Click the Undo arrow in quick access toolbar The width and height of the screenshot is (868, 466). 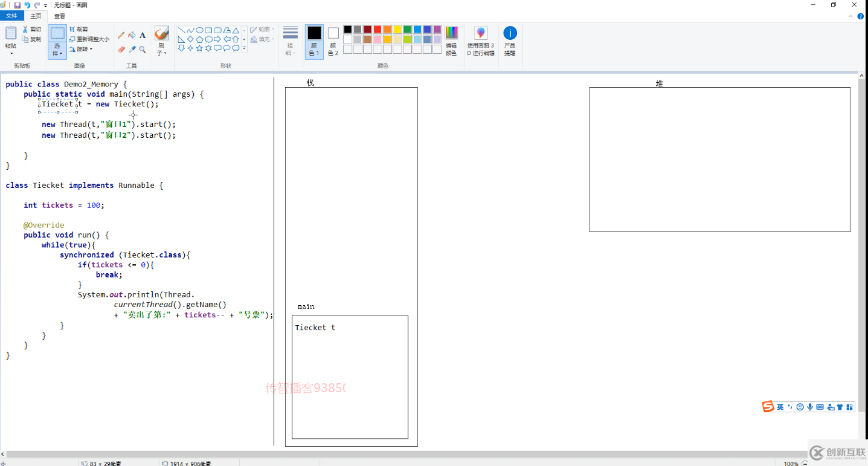tap(27, 5)
